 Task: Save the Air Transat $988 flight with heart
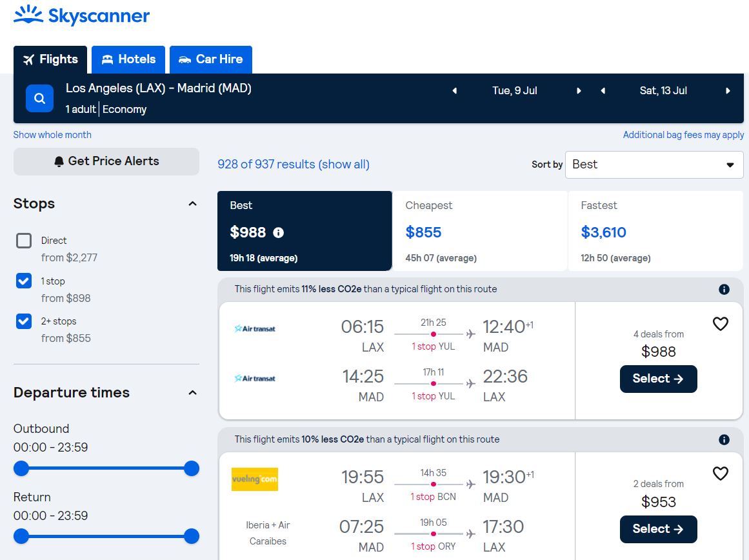point(721,324)
